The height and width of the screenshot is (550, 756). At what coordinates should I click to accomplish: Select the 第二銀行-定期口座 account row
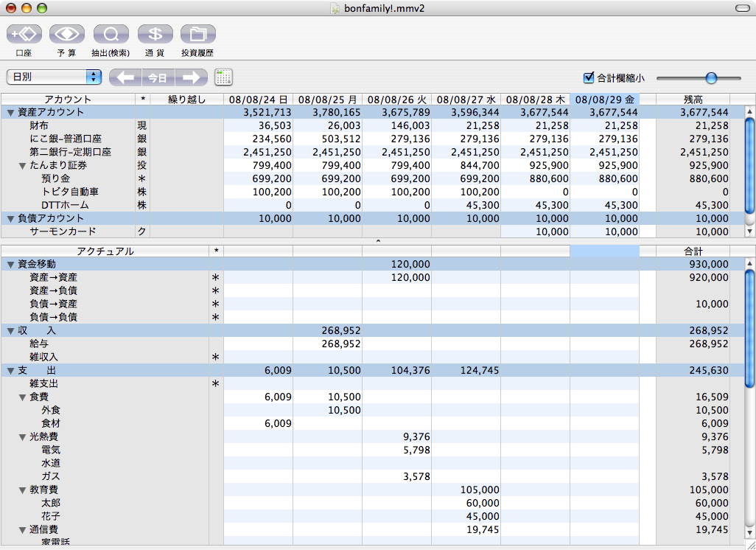[371, 152]
